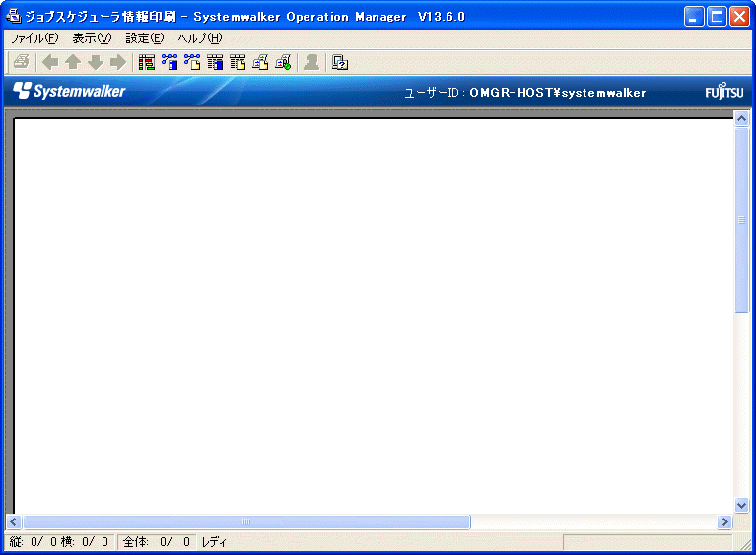Click the yellow-page table list icon
The height and width of the screenshot is (555, 756).
pos(238,62)
